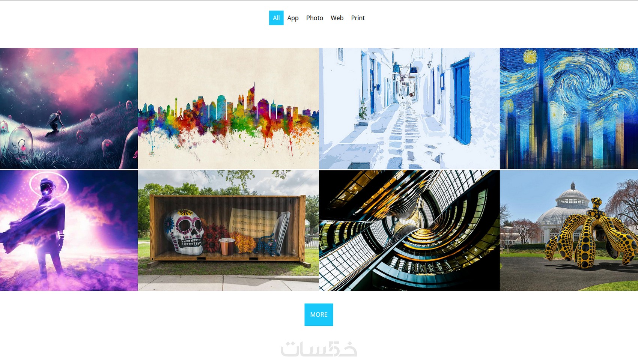Choose the Print category filter
This screenshot has width=638, height=364.
358,18
